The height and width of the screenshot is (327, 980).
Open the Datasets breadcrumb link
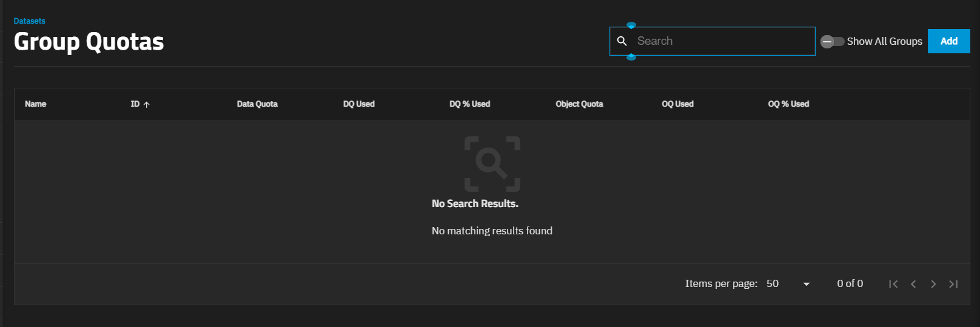click(x=30, y=21)
